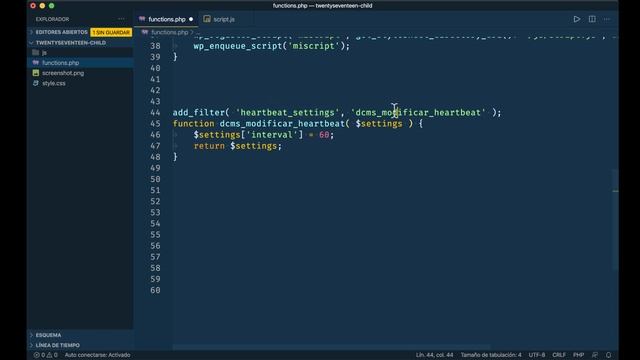Image resolution: width=640 pixels, height=360 pixels.
Task: Switch to the functions.php tab
Action: click(166, 19)
